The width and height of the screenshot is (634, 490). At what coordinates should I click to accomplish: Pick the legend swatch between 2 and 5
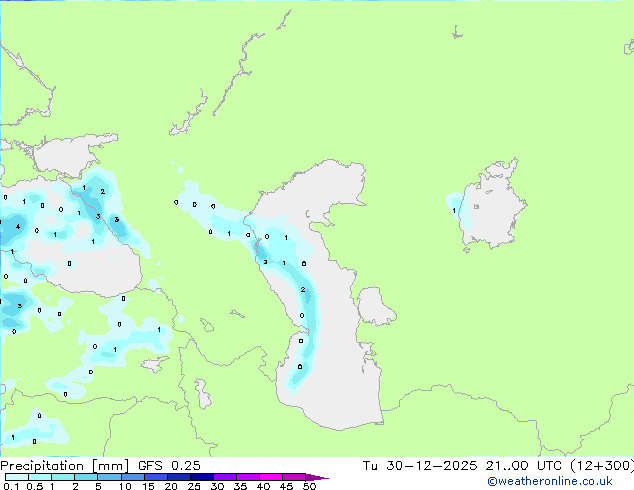(x=86, y=477)
